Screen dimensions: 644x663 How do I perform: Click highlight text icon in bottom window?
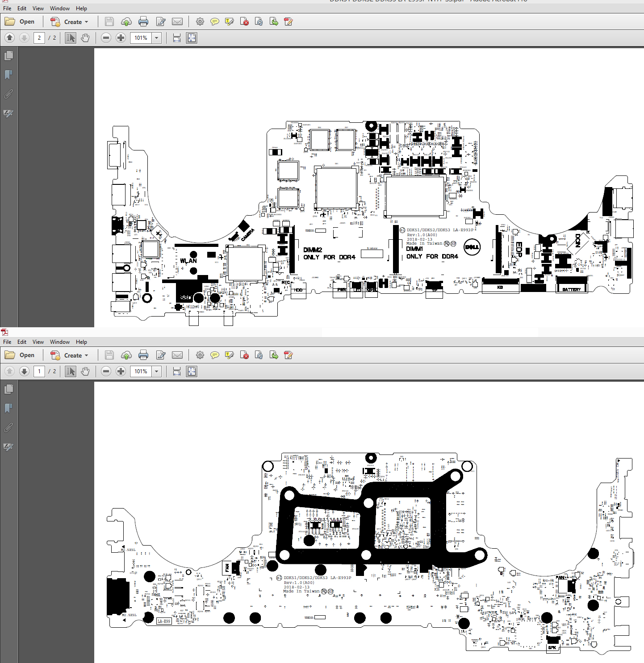tap(230, 355)
